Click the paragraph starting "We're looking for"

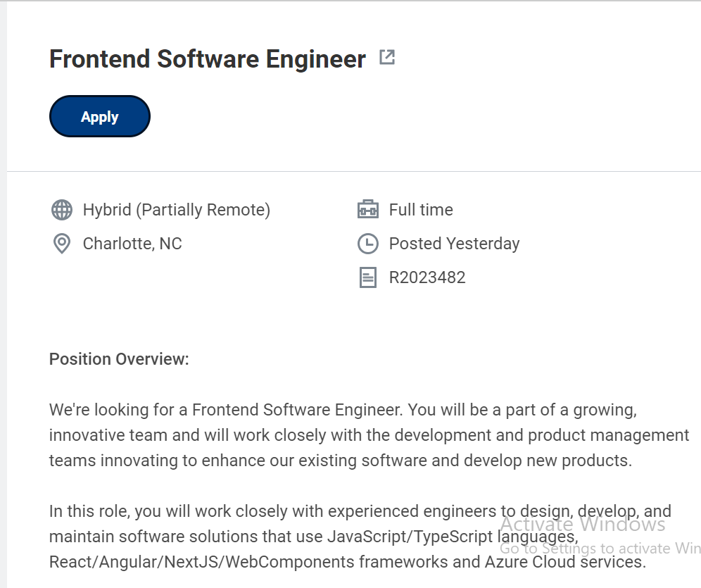[370, 435]
